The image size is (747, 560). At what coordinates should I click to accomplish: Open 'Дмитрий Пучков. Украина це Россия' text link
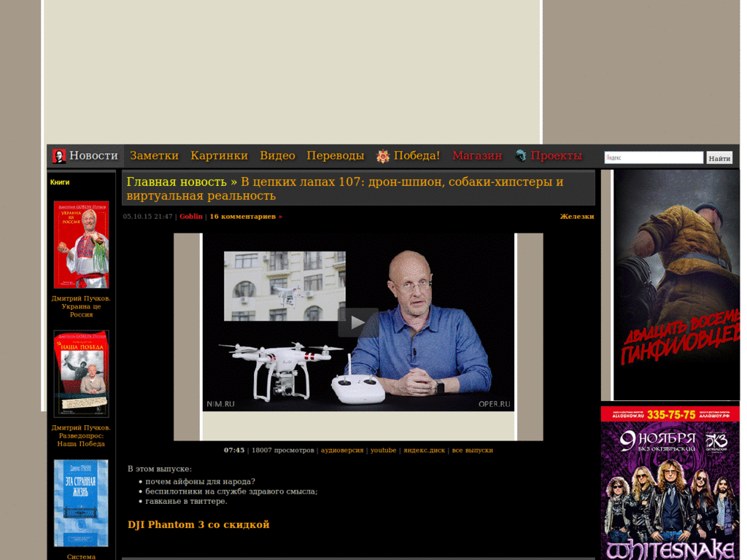click(x=81, y=307)
